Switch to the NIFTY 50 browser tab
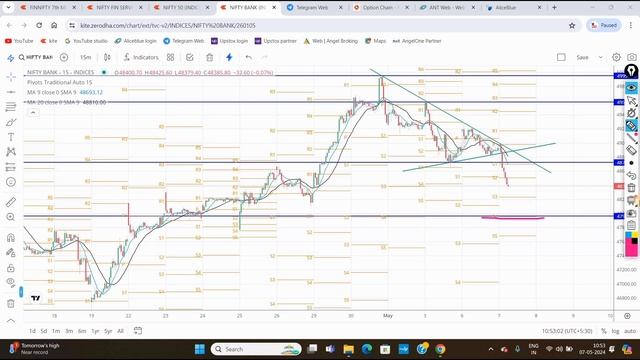The width and height of the screenshot is (640, 360). pos(181,7)
